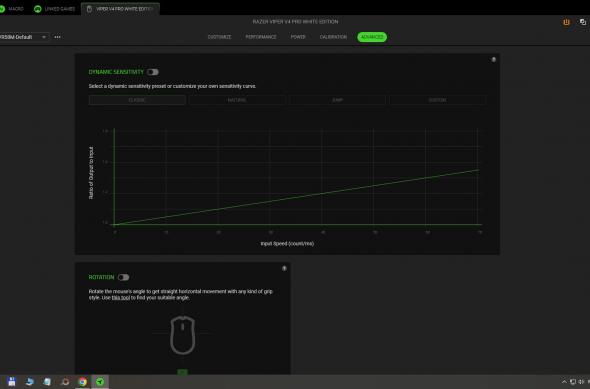
Task: Click the green rotation angle value box
Action: (x=182, y=372)
